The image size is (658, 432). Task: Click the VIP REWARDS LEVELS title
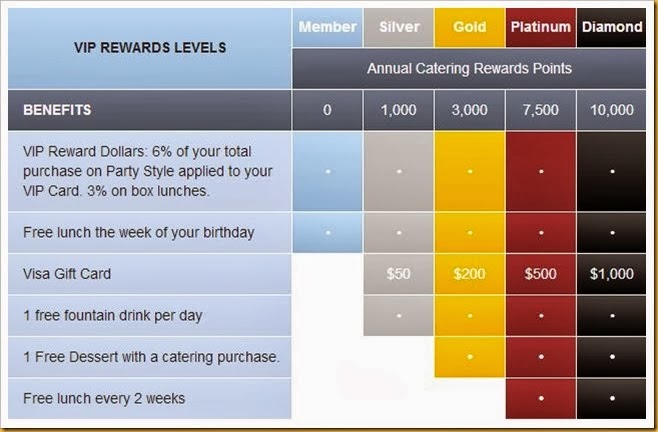(x=149, y=48)
